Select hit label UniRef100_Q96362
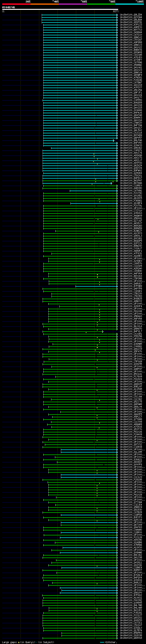The height and width of the screenshot is (644, 146). 131,148
